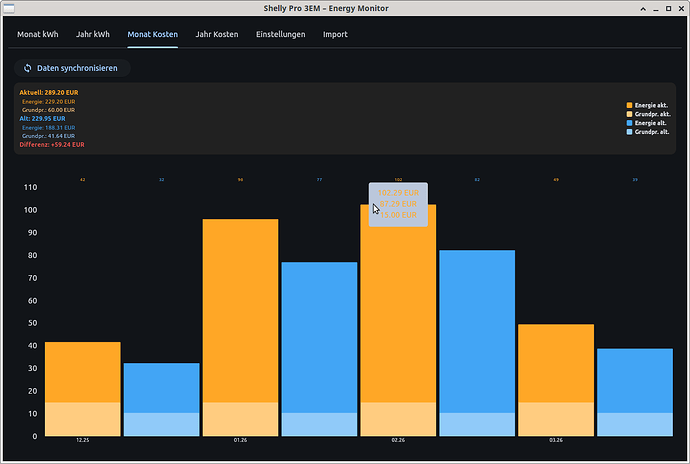The height and width of the screenshot is (464, 690).
Task: Click the '87.29 EUR' tooltip line
Action: (398, 204)
